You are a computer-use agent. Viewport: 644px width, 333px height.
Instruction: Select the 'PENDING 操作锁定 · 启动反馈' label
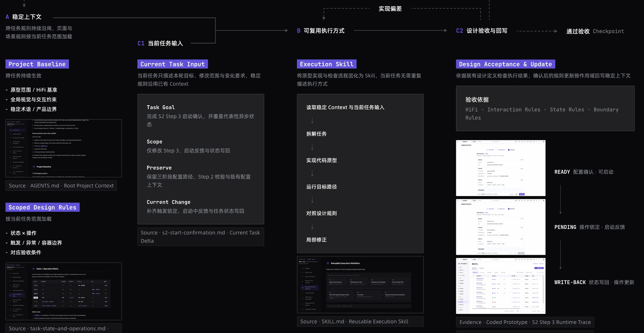tap(590, 227)
